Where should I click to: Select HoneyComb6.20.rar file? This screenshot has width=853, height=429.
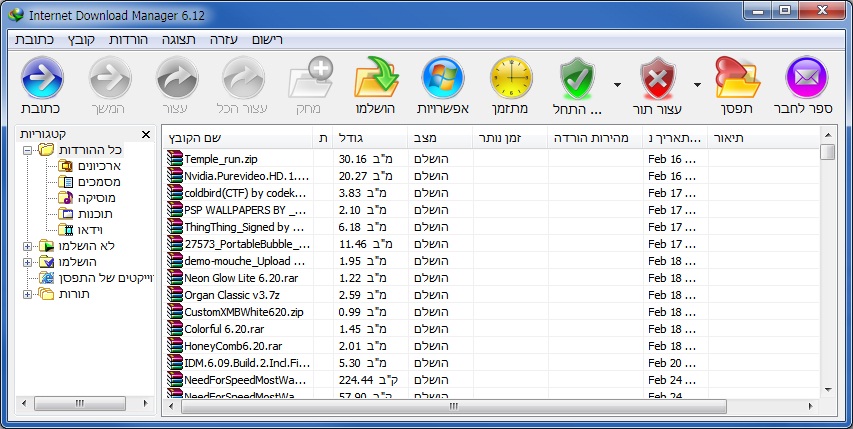[x=491, y=346]
